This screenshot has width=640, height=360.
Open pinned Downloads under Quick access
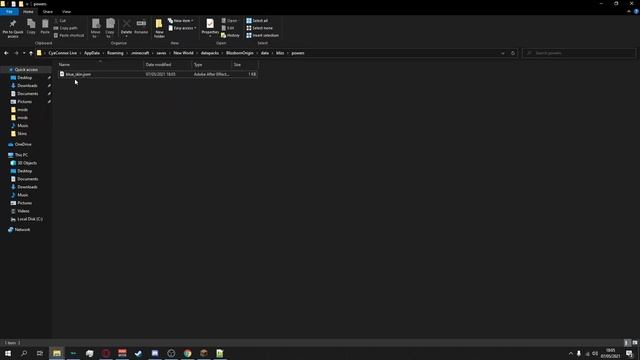click(27, 86)
